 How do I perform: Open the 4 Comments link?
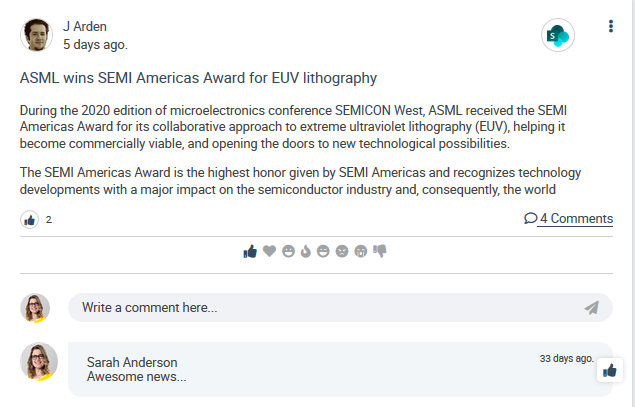coord(576,219)
